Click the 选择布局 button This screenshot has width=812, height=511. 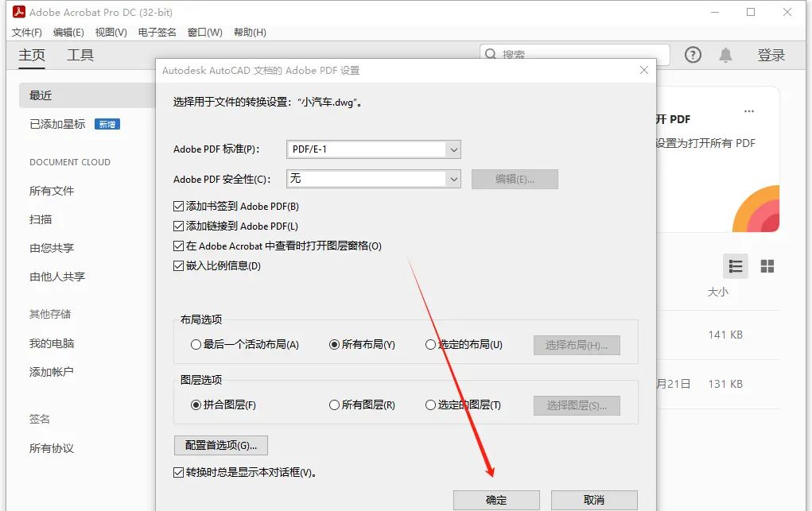click(x=577, y=346)
